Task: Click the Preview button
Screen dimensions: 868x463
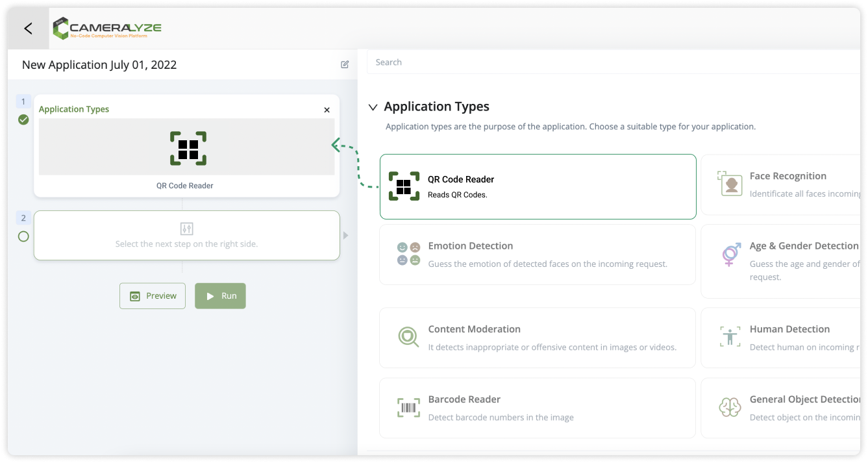Action: coord(153,295)
